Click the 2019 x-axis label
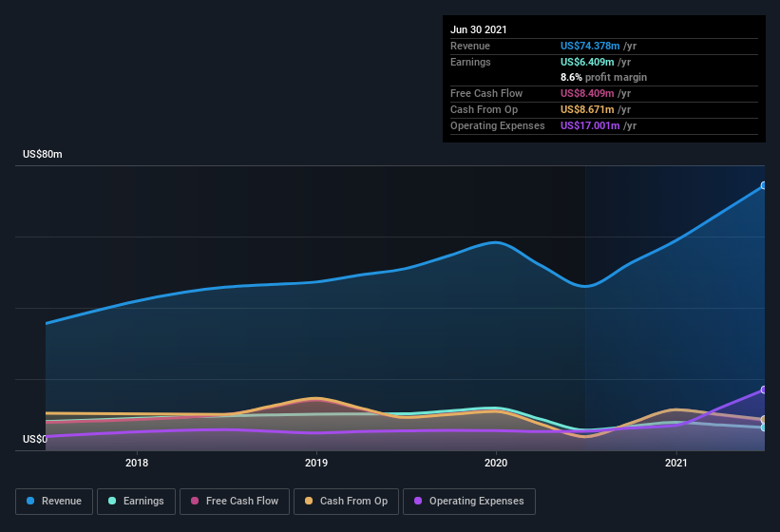Image resolution: width=780 pixels, height=532 pixels. [x=316, y=463]
